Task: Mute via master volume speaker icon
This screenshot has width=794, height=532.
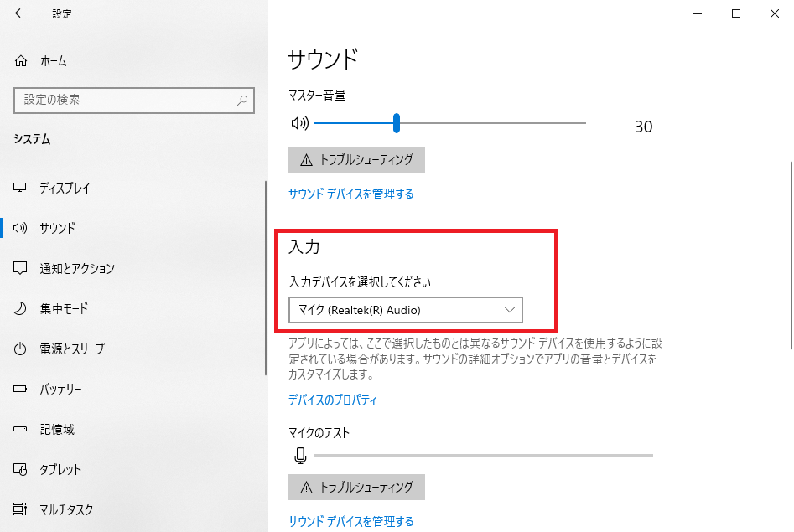Action: pyautogui.click(x=300, y=123)
